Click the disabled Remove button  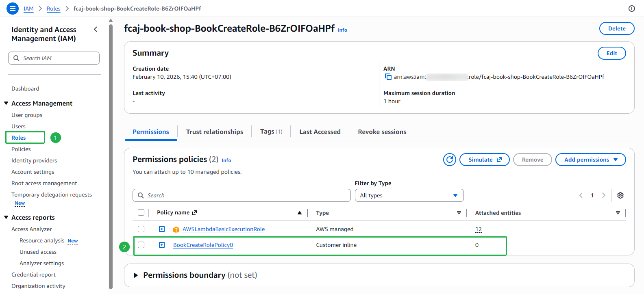tap(533, 160)
